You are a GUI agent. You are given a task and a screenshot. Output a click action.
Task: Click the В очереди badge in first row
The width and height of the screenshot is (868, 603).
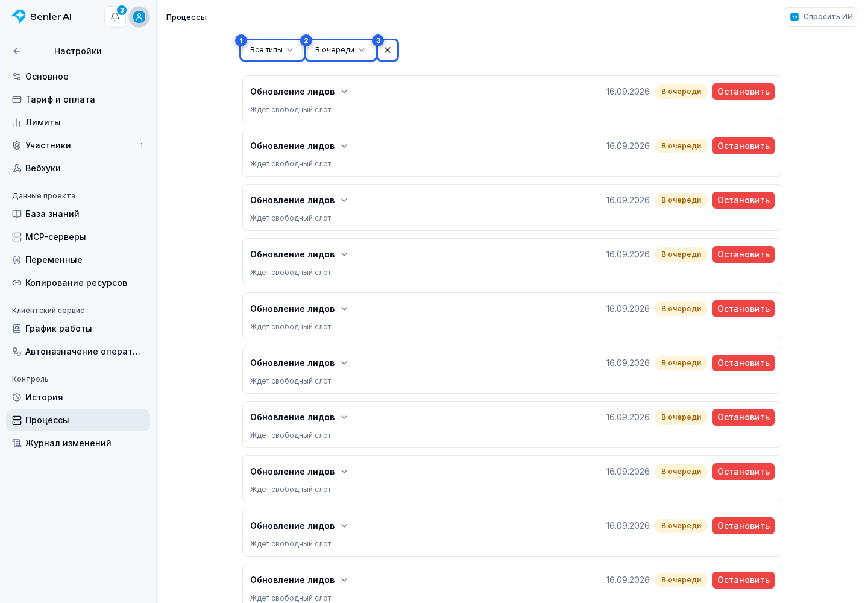pos(681,92)
